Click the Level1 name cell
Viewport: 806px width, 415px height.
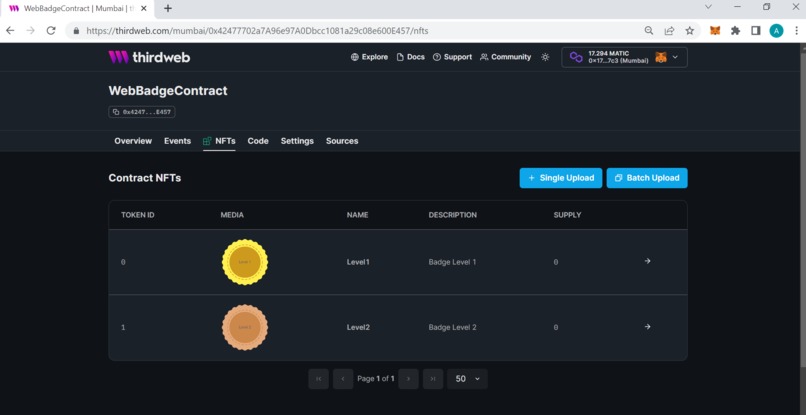(358, 262)
